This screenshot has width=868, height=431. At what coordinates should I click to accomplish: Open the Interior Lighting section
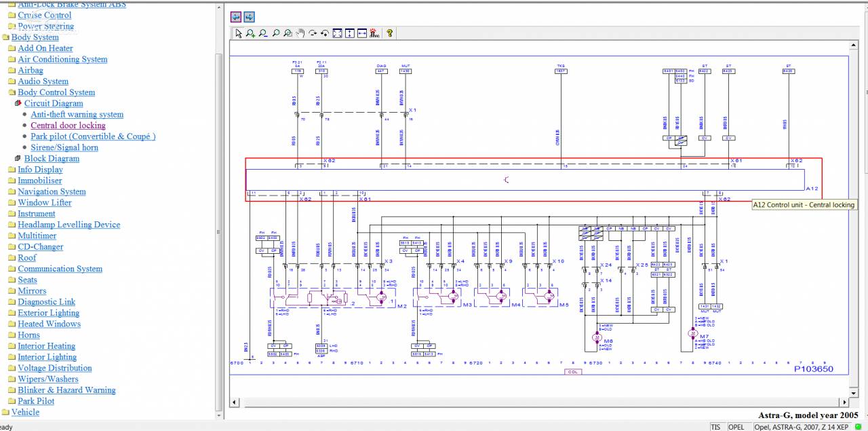[x=47, y=357]
